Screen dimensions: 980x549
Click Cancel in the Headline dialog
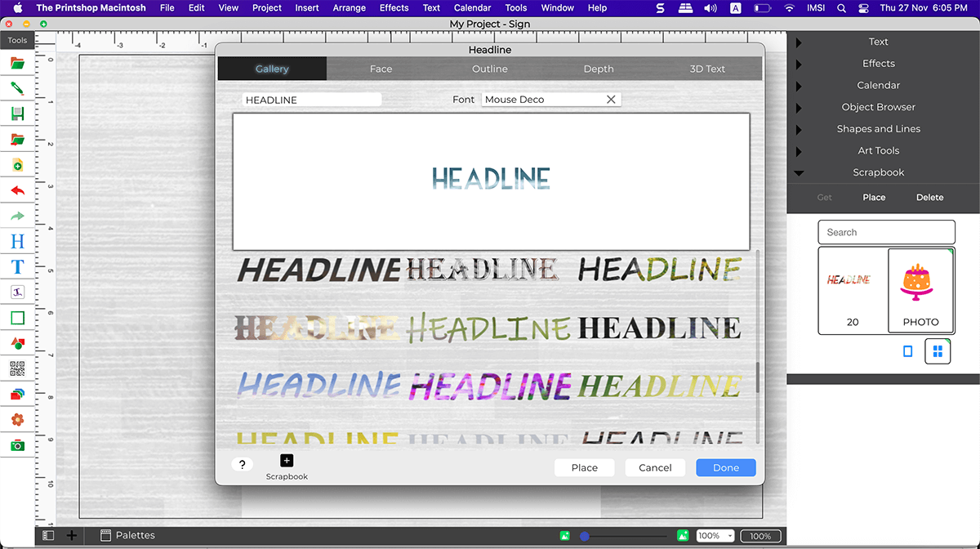pos(655,467)
